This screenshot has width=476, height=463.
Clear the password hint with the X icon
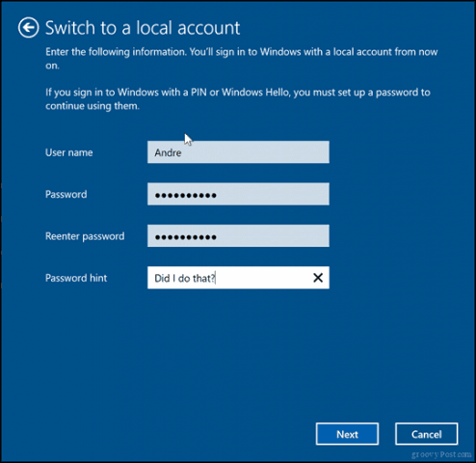(318, 278)
